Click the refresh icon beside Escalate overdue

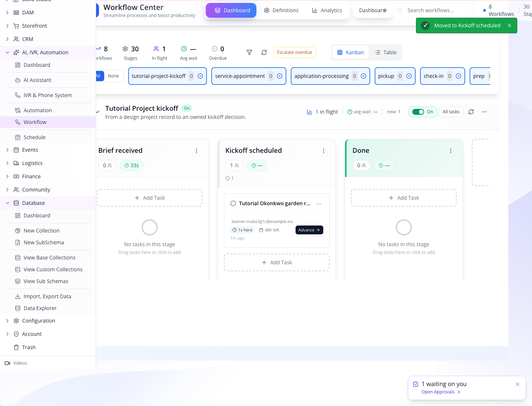tap(264, 52)
